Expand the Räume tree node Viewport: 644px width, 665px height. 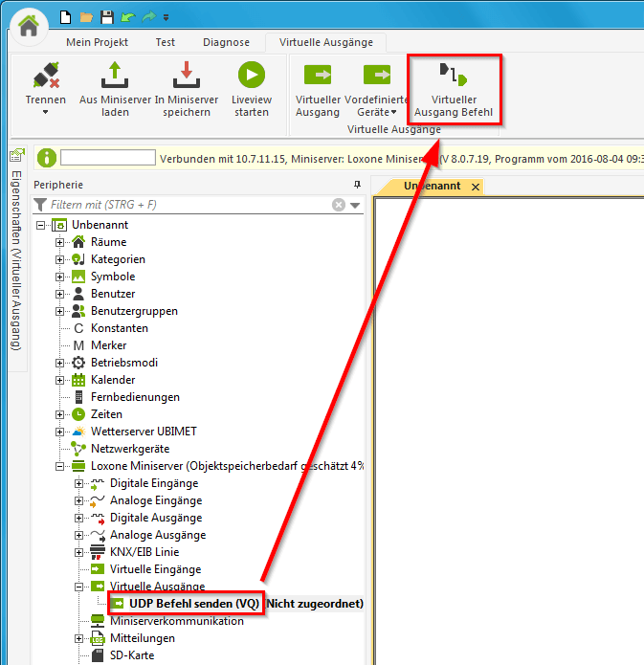tap(60, 242)
